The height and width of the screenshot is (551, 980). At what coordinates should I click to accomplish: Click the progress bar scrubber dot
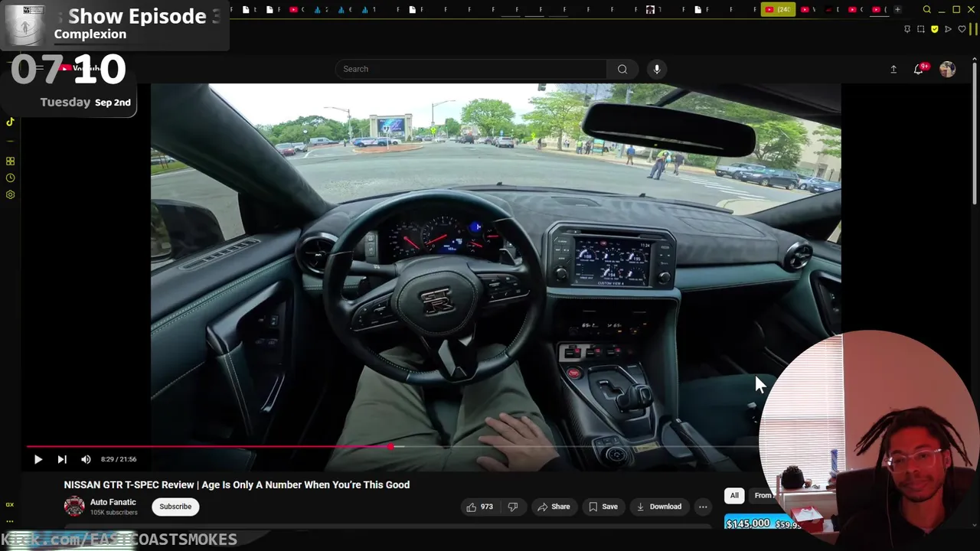[x=391, y=446]
